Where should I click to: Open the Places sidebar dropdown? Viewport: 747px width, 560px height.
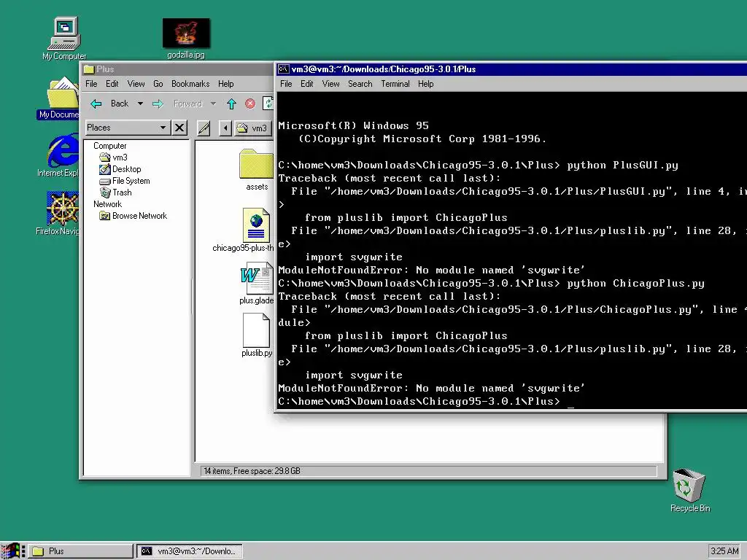pyautogui.click(x=127, y=128)
